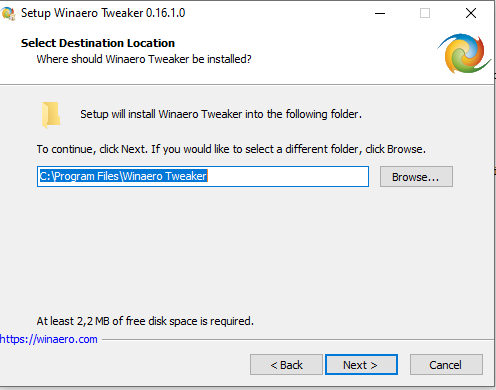Click the greyed-out maximize button
The image size is (496, 390).
pyautogui.click(x=425, y=13)
